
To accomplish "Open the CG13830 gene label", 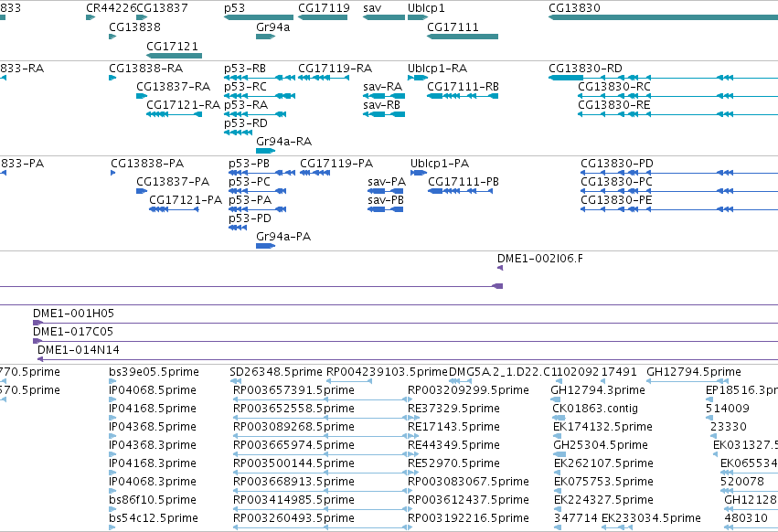I will [x=574, y=8].
